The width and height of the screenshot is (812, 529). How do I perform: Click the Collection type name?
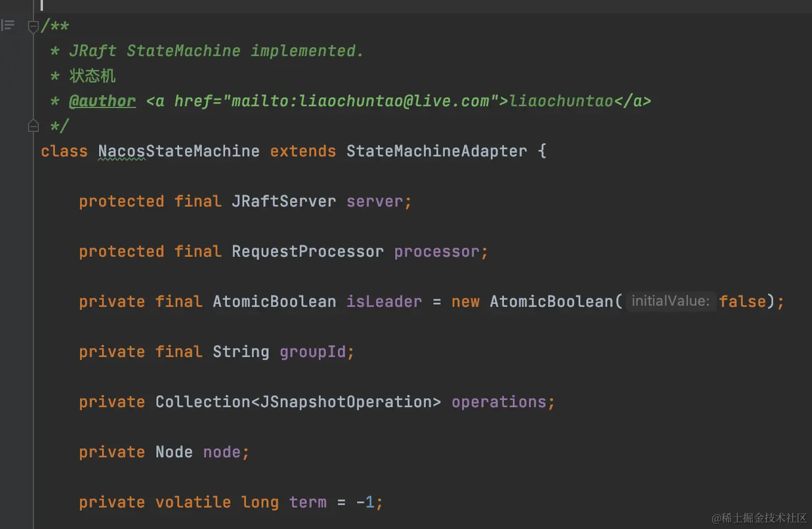pyautogui.click(x=202, y=402)
